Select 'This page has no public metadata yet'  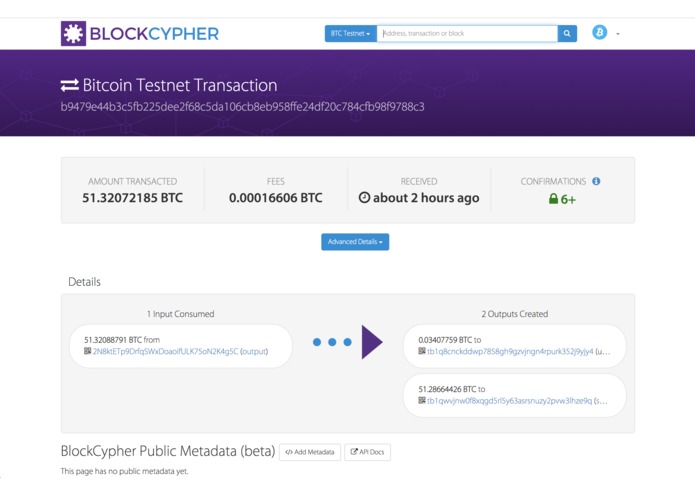tap(125, 471)
